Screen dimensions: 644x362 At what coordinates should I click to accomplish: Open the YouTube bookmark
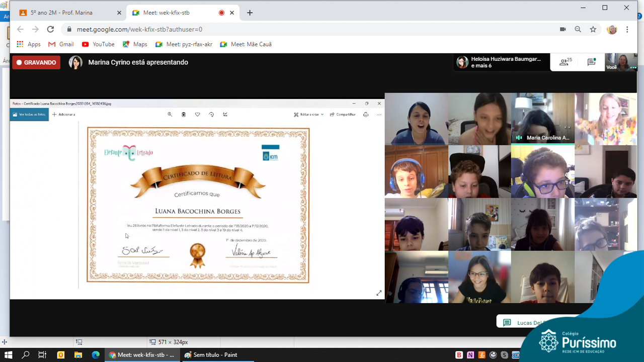98,44
